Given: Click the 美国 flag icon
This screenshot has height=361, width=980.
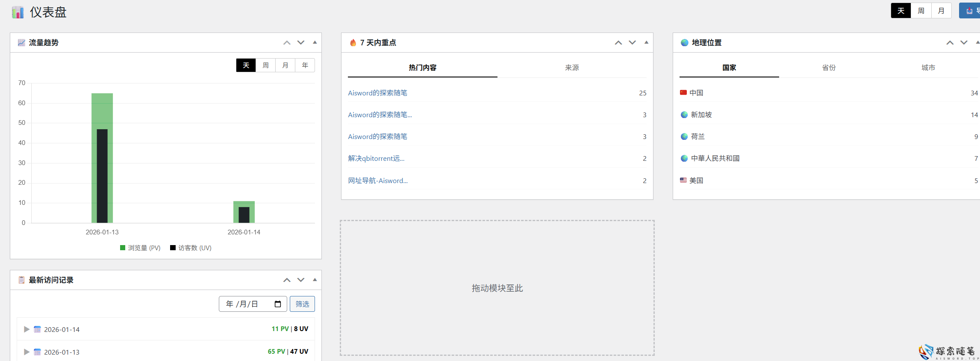Looking at the screenshot, I should [683, 180].
